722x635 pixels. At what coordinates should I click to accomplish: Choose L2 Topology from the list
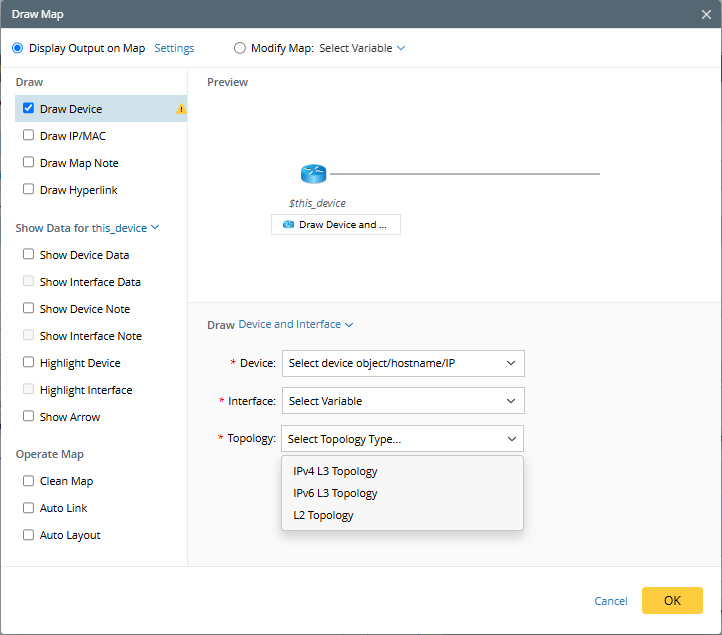tap(323, 515)
